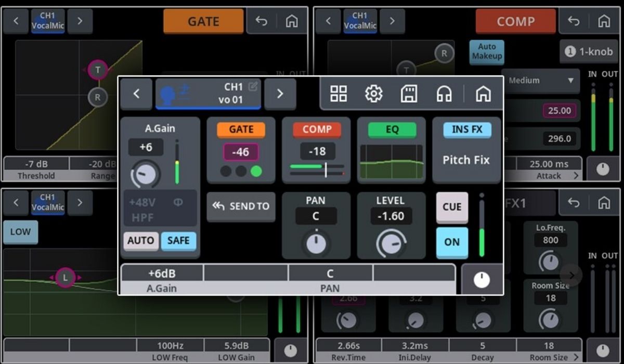This screenshot has width=624, height=364.
Task: Select the GATE header in GATE window
Action: tap(203, 21)
